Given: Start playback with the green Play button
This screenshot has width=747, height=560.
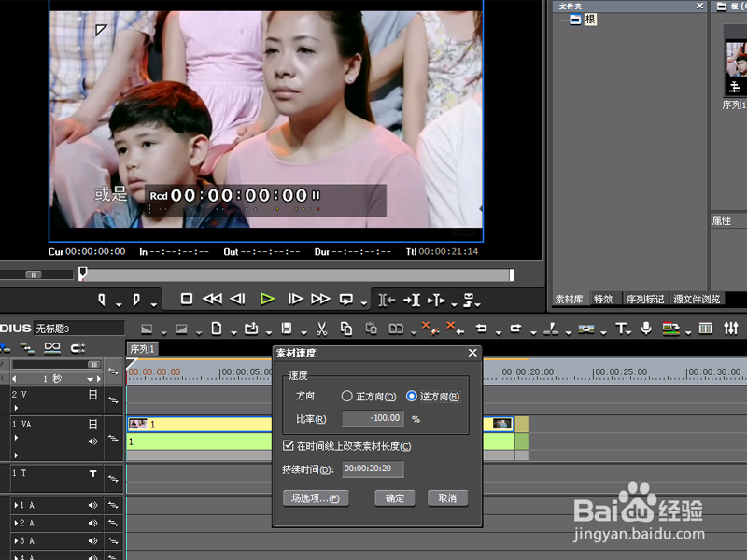Looking at the screenshot, I should pos(267,299).
